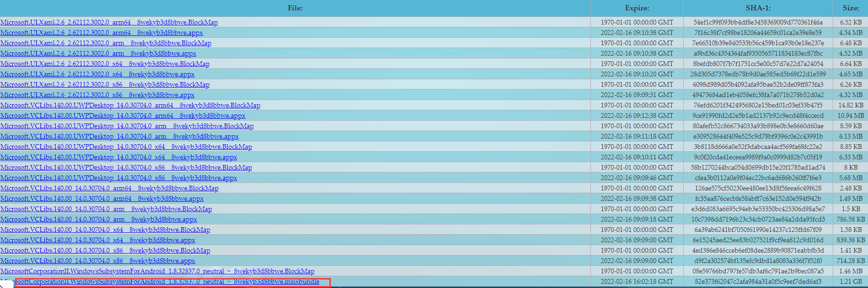Screen dimensions: 868x288
Task: Download the VCLibs.140.00 14.0.30704.0 arm64 appx file
Action: (102, 198)
